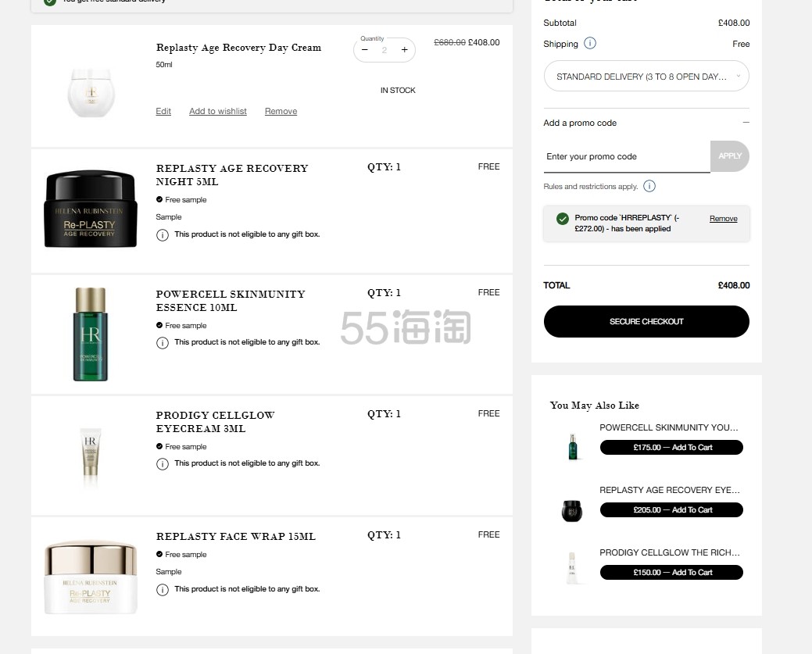Click the PRODIGY CELLGLOW EYECREAM 3ML title
The height and width of the screenshot is (654, 812).
(x=215, y=422)
